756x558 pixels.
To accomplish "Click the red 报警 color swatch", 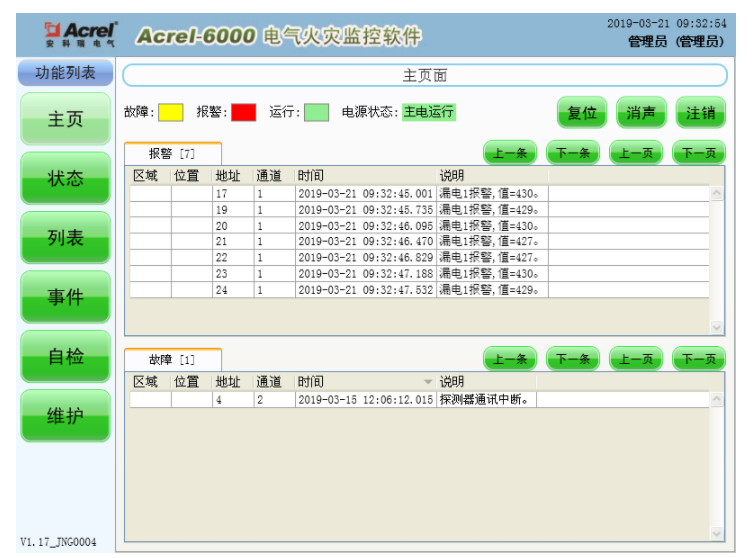I will (243, 112).
